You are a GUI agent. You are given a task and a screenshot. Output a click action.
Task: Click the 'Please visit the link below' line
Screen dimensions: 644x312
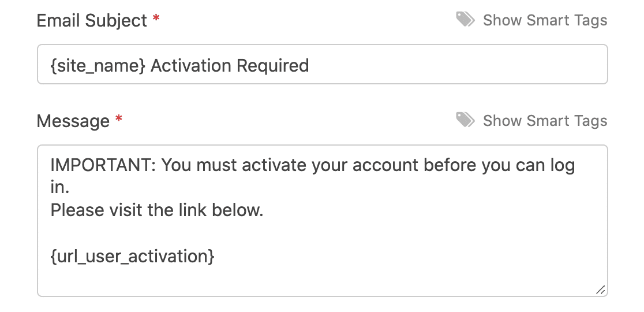[157, 210]
